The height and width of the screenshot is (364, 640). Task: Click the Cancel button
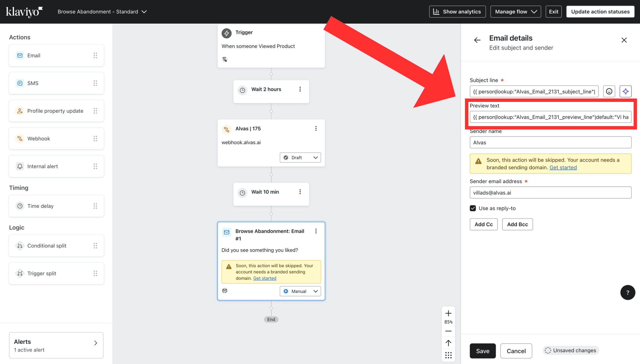pos(516,351)
